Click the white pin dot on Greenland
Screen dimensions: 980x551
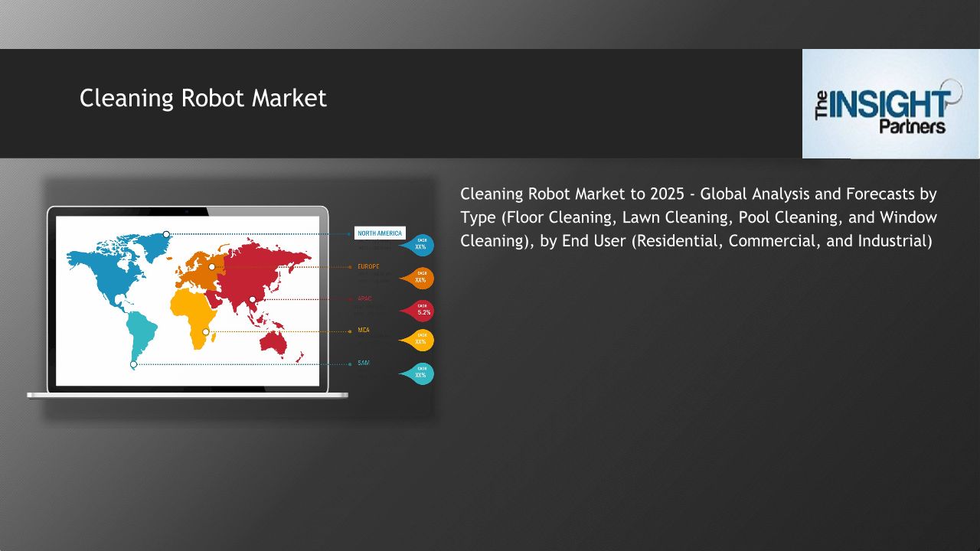pos(166,234)
